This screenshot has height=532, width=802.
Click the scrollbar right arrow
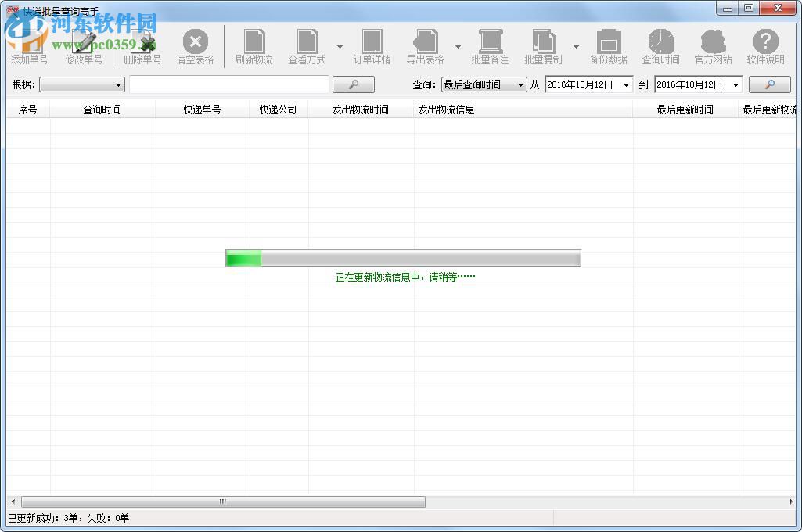(791, 501)
